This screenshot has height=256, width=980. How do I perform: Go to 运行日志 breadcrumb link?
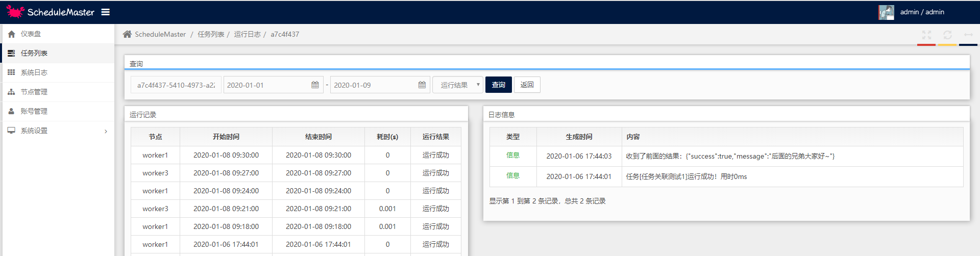tap(247, 34)
